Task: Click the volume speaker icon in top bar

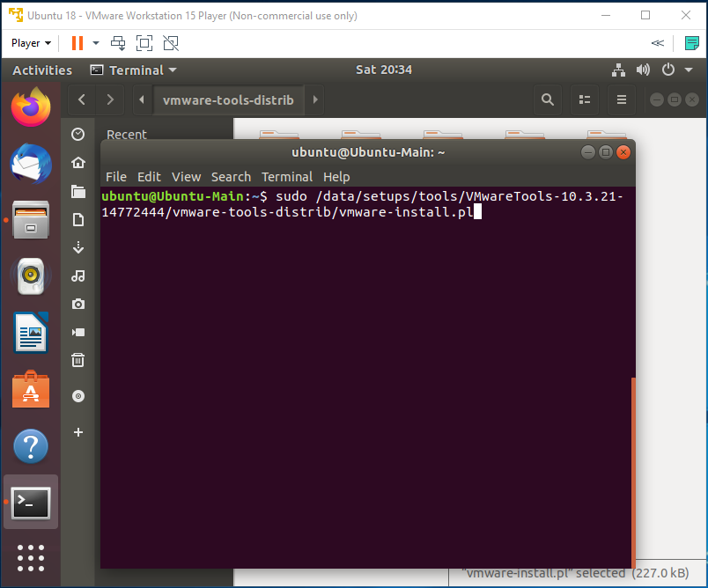Action: [643, 70]
